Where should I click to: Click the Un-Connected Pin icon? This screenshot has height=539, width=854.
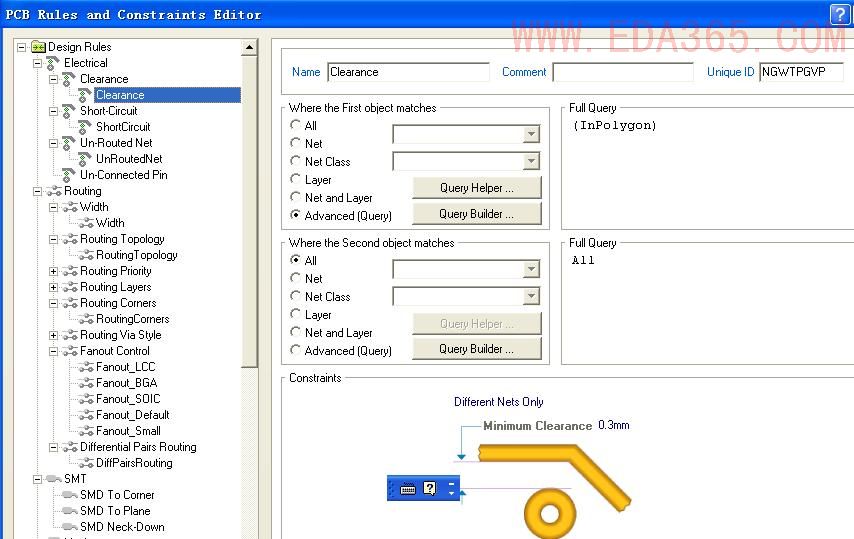pos(69,175)
